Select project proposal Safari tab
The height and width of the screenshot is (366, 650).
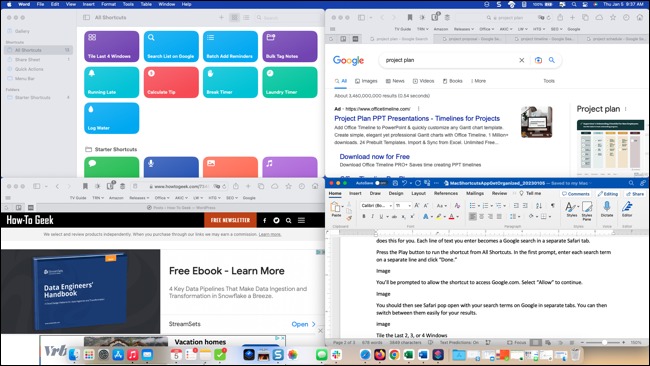472,39
